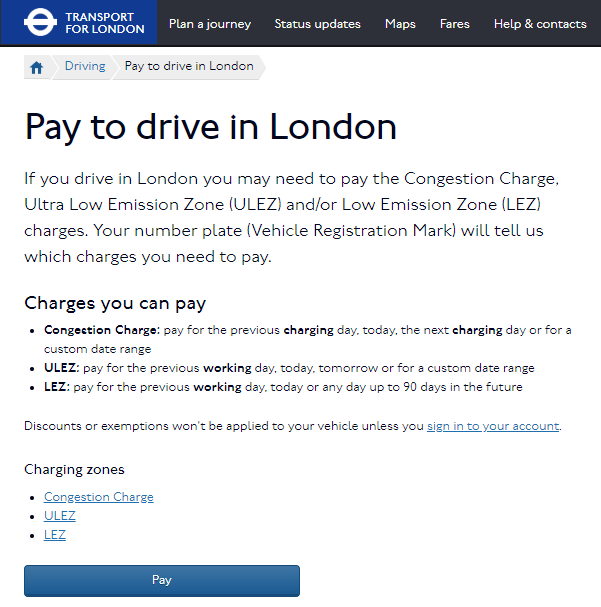Open the Status updates menu item
The width and height of the screenshot is (601, 607).
pyautogui.click(x=317, y=24)
